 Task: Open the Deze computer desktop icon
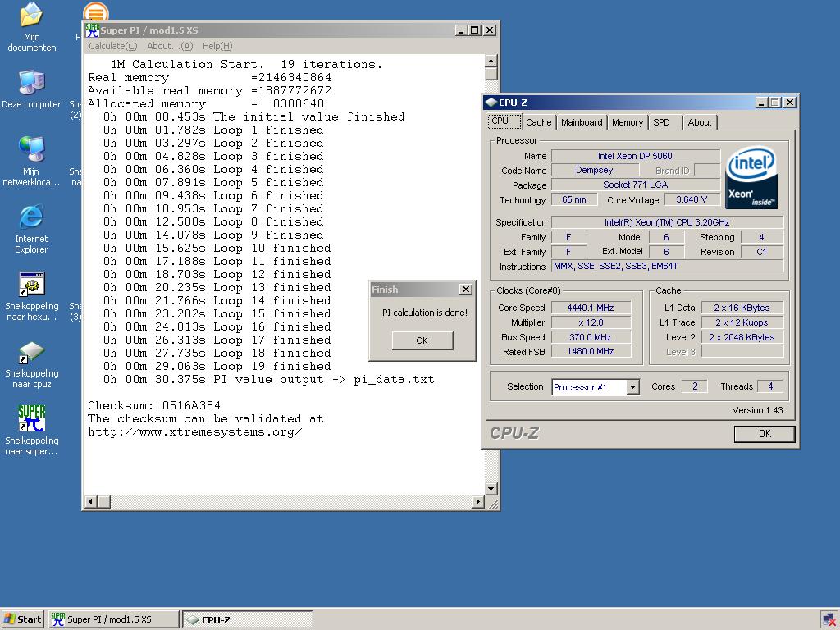tap(32, 89)
